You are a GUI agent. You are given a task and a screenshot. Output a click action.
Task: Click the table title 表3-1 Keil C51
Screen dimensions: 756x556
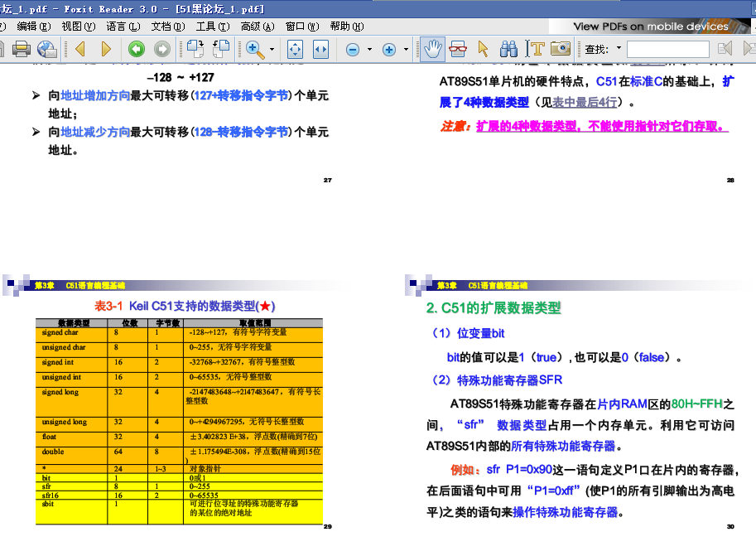click(185, 306)
